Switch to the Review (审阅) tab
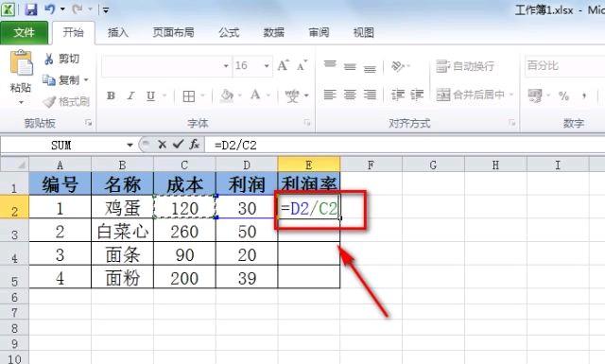Screen dimensions: 605x364 pos(319,32)
